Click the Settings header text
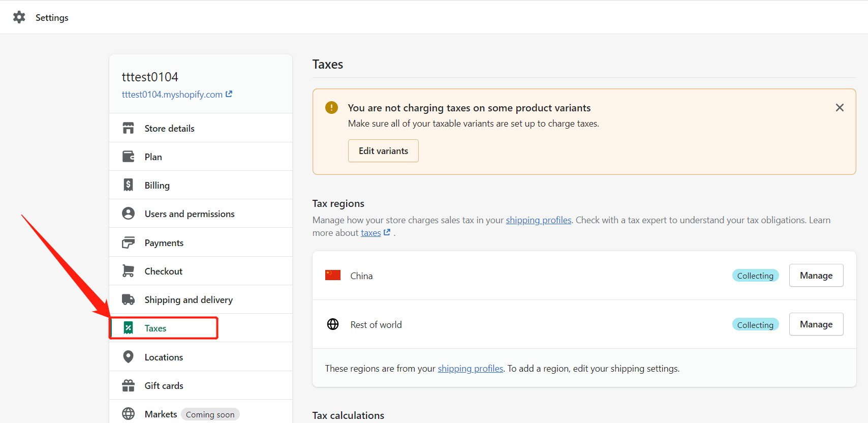This screenshot has width=868, height=423. (x=52, y=18)
